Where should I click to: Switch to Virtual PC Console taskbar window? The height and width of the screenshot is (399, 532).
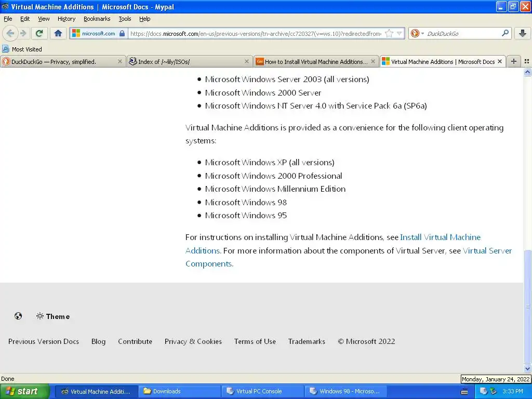263,391
